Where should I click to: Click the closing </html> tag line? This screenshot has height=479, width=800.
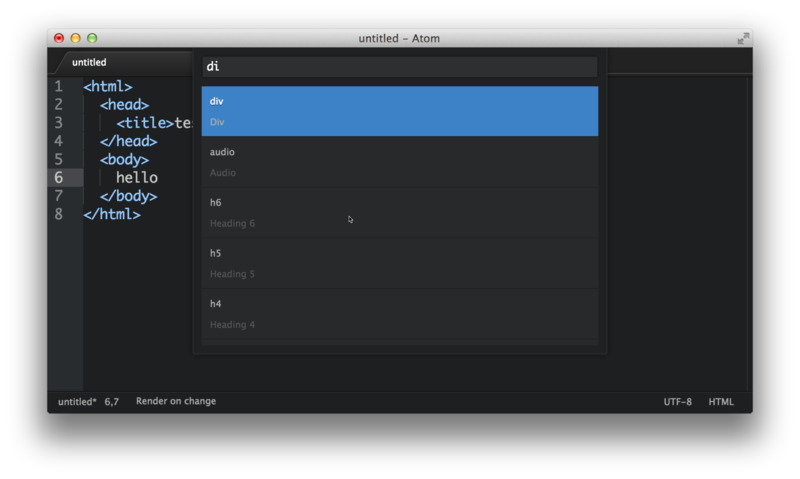(x=112, y=214)
